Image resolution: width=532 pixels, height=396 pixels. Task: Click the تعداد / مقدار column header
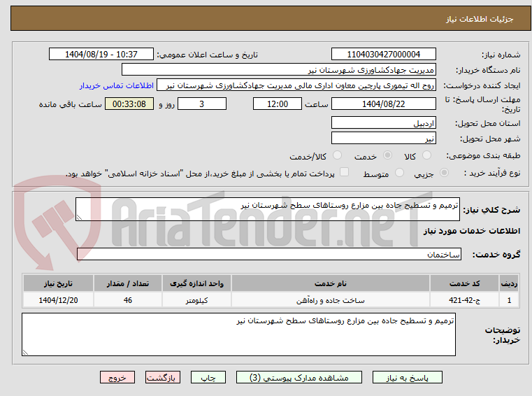tap(127, 283)
